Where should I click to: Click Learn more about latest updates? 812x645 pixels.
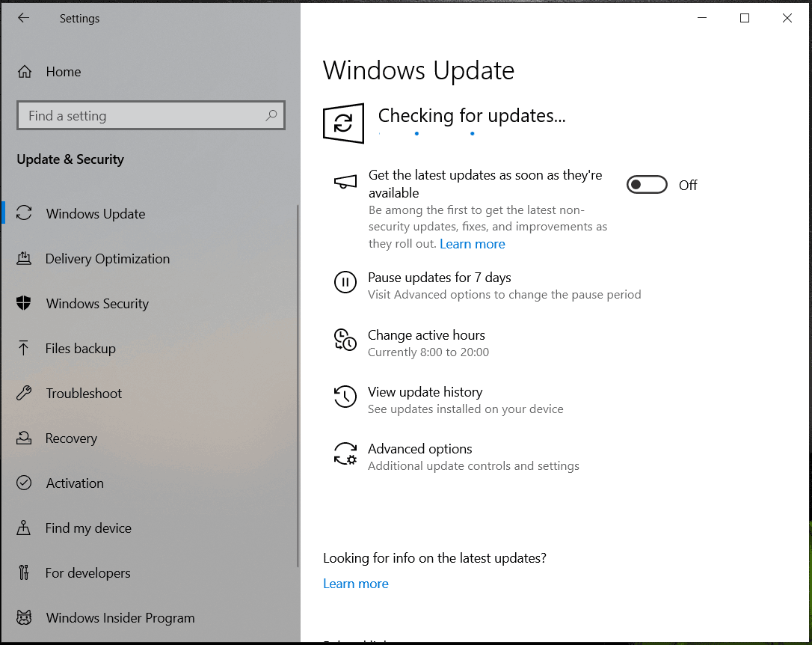coord(356,583)
